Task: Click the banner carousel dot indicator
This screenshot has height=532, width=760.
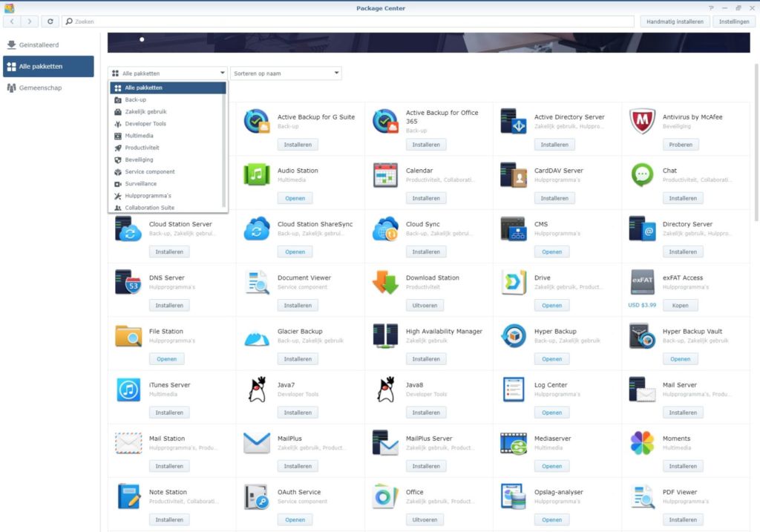Action: (x=142, y=39)
